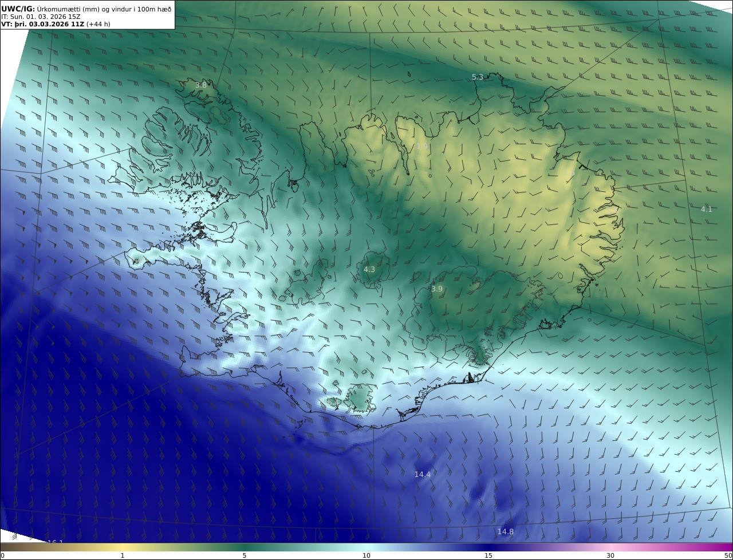Click the 14.4 precipitation value label
Screen dimensions: 733x560
pos(423,474)
